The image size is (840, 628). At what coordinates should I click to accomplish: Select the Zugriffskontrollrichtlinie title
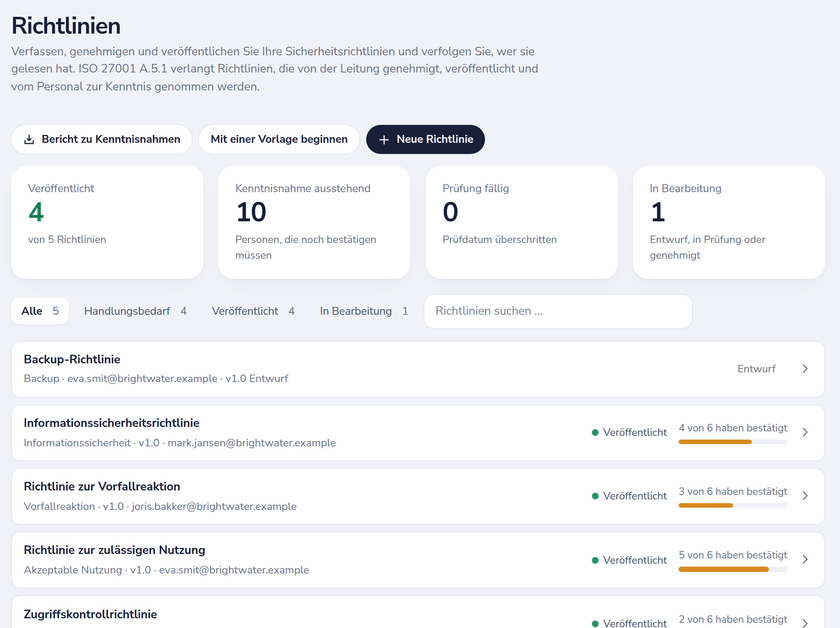pyautogui.click(x=90, y=614)
